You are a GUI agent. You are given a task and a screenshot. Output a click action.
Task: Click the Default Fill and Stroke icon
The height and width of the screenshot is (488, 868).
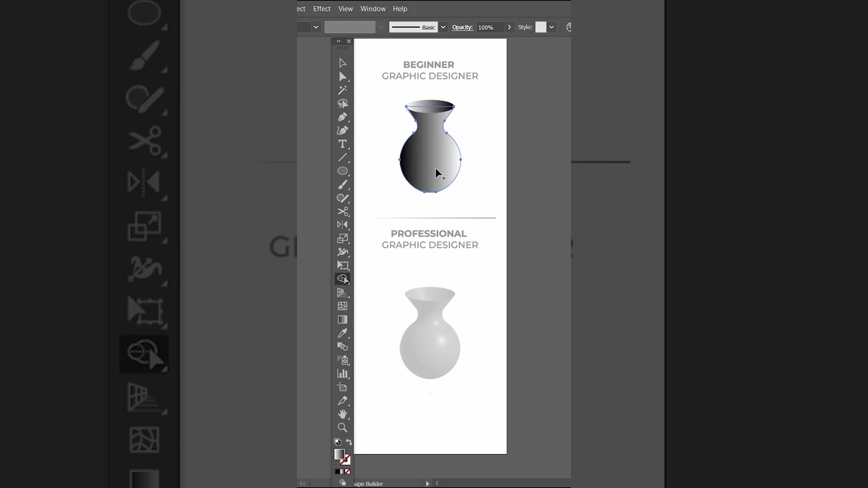pos(337,442)
